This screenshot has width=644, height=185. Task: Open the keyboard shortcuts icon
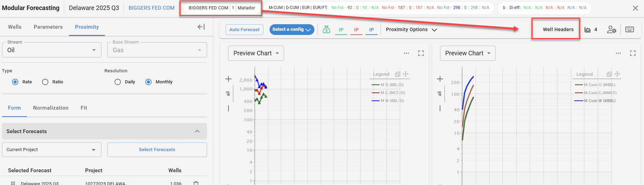[x=630, y=30]
